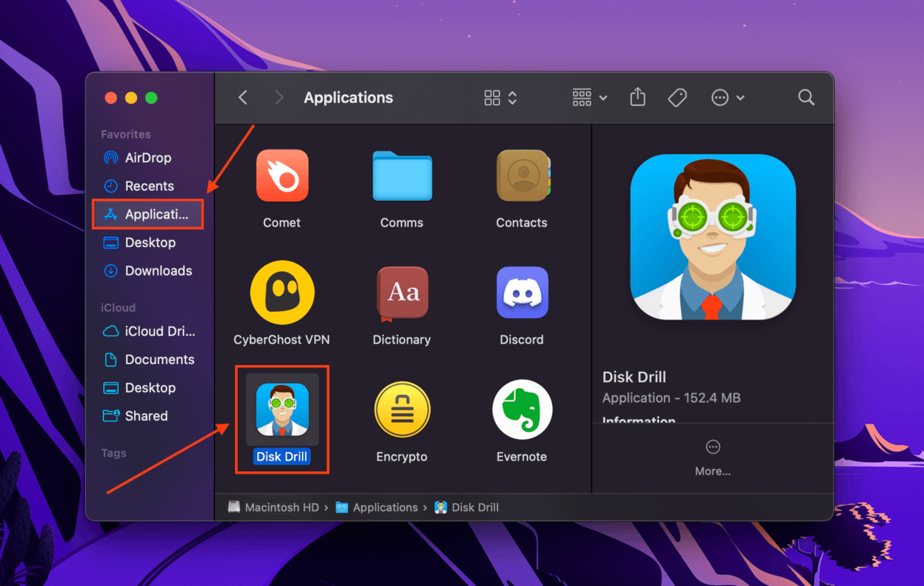This screenshot has width=924, height=586.
Task: Select the Discord app icon
Action: pos(522,293)
